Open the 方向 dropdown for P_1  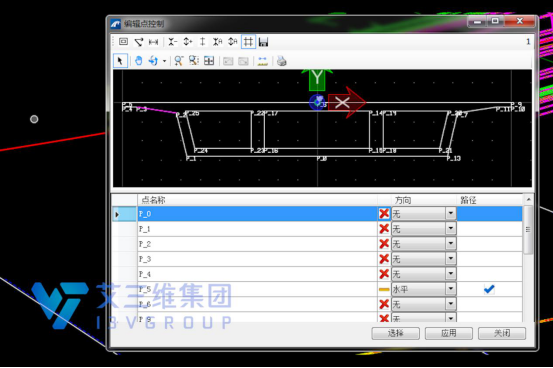point(450,229)
